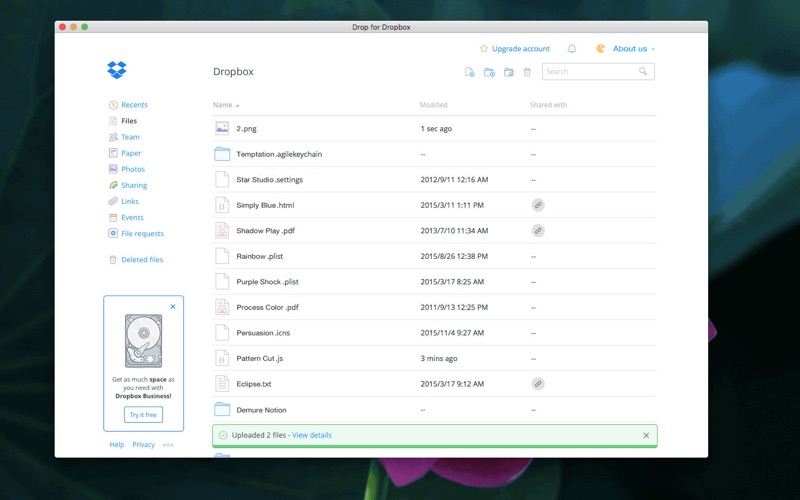This screenshot has width=800, height=500.
Task: Click the Temptation.agilekeychain folder icon
Action: 222,154
